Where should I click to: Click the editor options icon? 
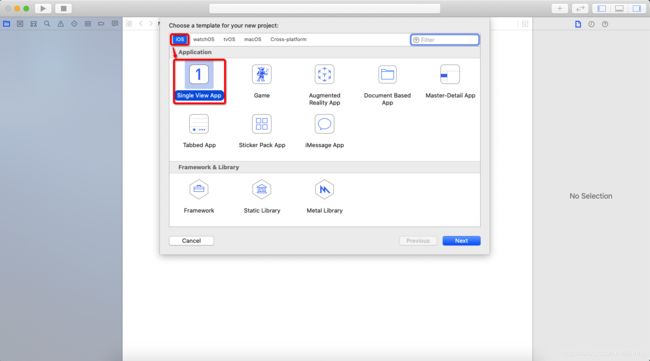(525, 24)
